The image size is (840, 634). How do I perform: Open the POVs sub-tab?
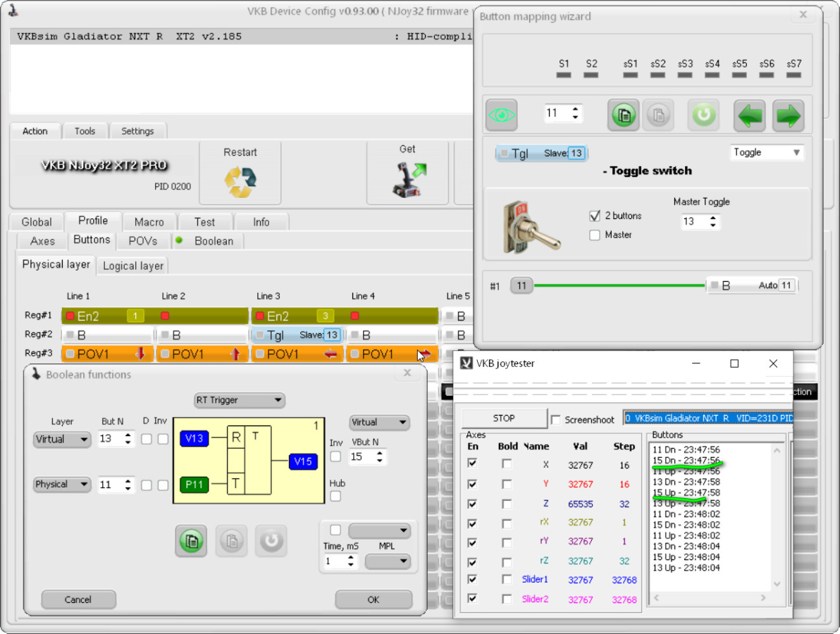(x=142, y=241)
